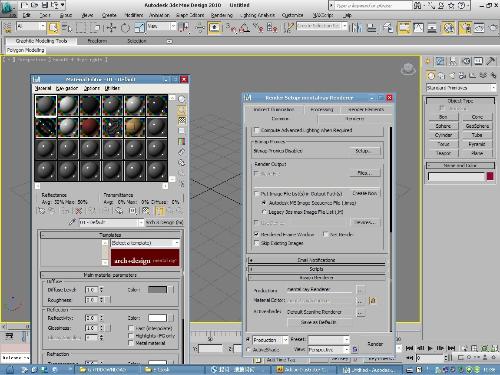Toggle the 3D Snaps icon
The width and height of the screenshot is (500, 375).
coord(231,28)
